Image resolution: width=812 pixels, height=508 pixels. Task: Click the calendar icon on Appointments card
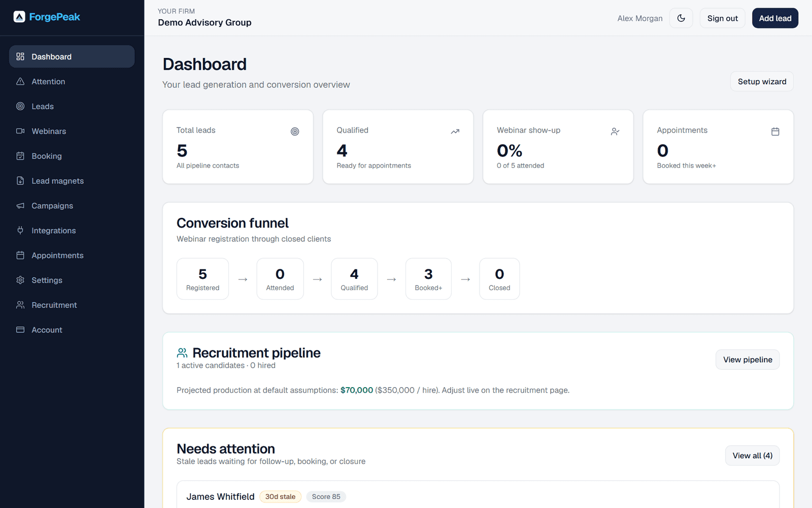[x=775, y=132]
